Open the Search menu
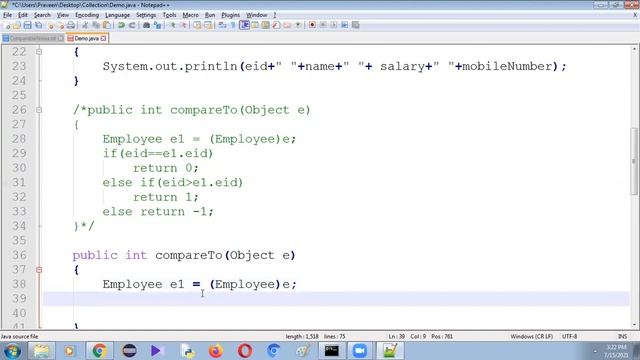Image resolution: width=640 pixels, height=360 pixels. pyautogui.click(x=42, y=15)
